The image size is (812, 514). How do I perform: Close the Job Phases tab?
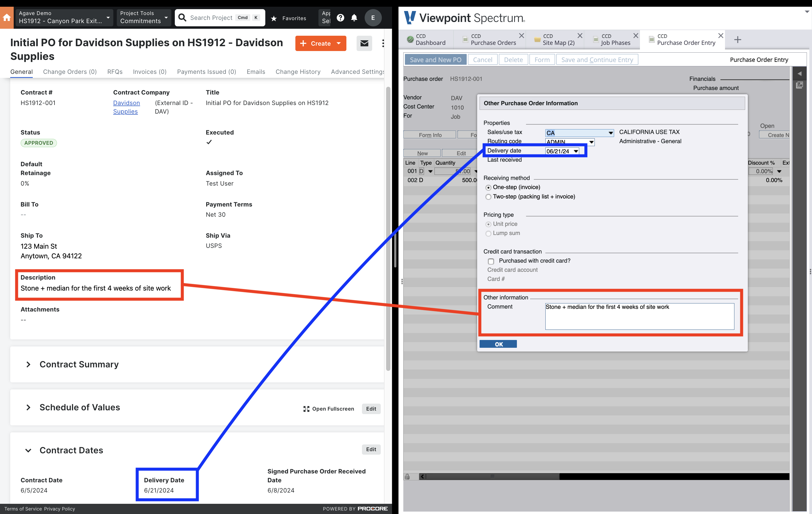point(635,36)
